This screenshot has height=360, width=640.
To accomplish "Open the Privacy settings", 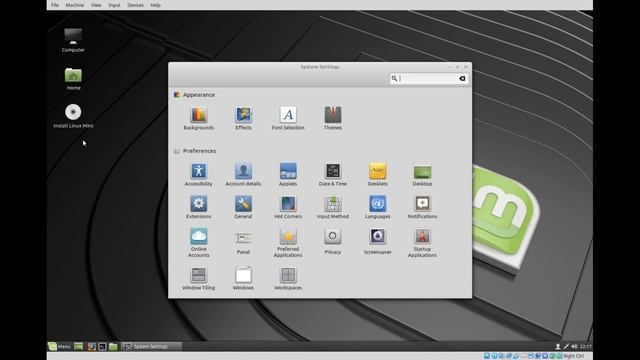I will 333,242.
